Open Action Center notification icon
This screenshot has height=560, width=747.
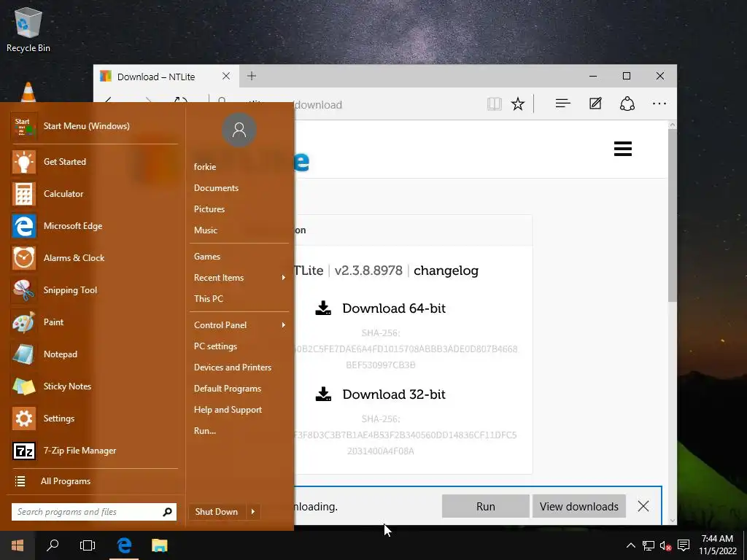[684, 545]
